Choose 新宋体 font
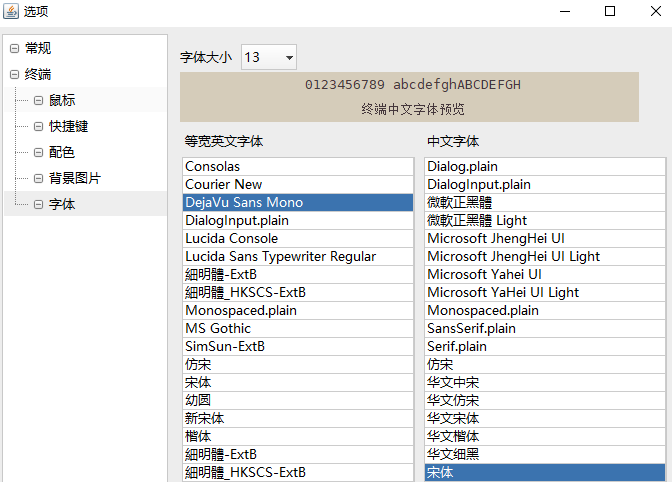Screen dimensions: 672x482 [298, 418]
